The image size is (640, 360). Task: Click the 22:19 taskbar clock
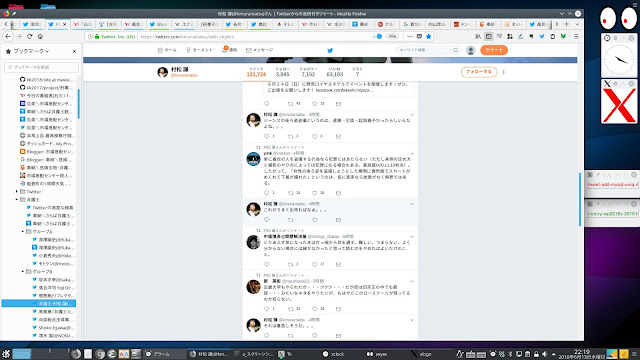pos(582,354)
